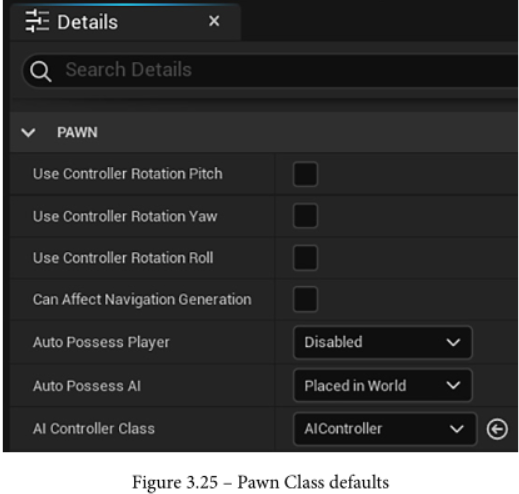The image size is (519, 494).
Task: Click the AI Controller Class label
Action: tap(94, 429)
